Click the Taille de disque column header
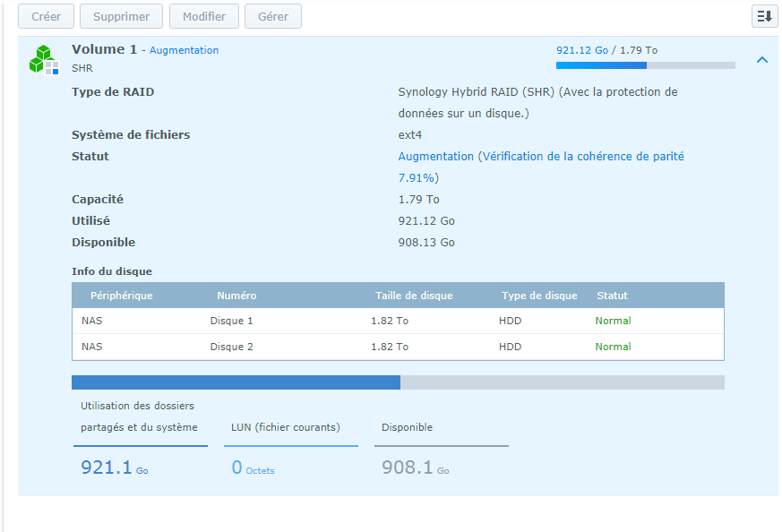 click(414, 296)
